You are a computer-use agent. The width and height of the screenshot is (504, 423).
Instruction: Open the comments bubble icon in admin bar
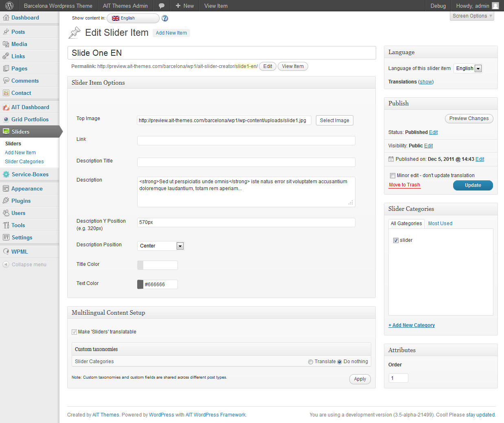click(x=162, y=6)
